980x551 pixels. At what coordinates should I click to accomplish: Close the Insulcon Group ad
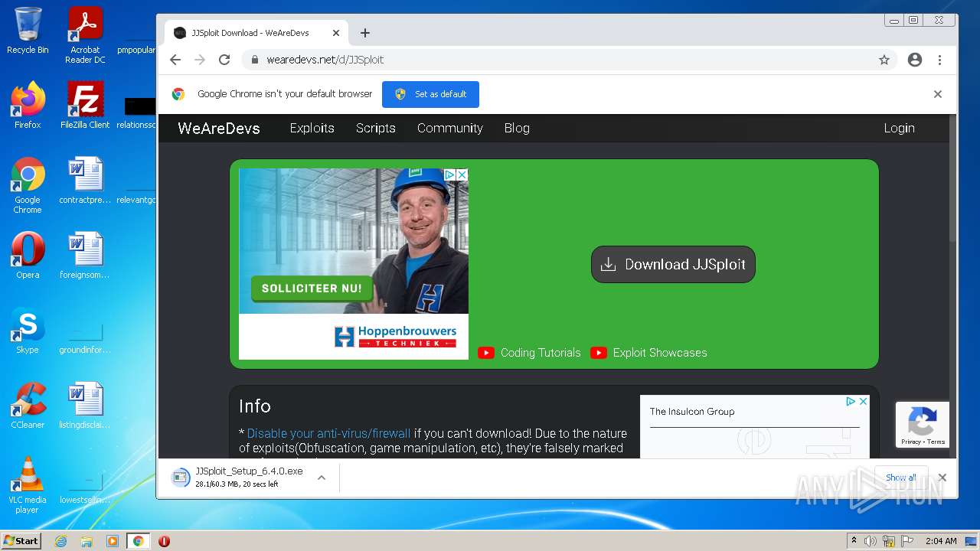pyautogui.click(x=863, y=401)
